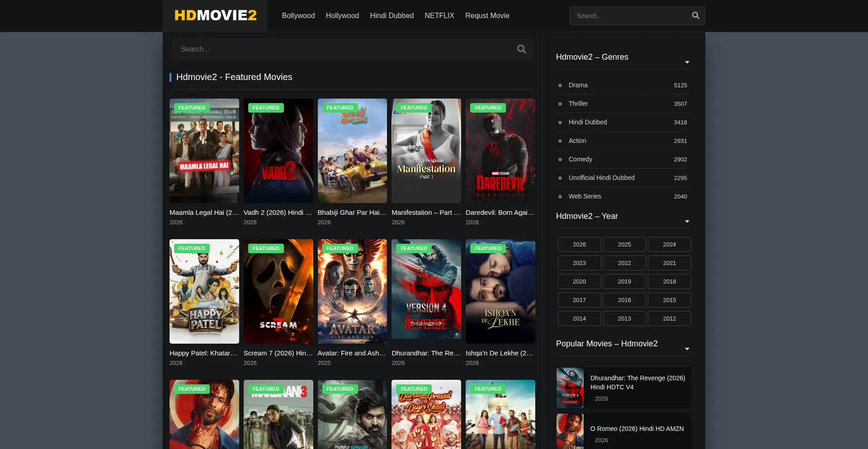Open the Daredevil Born Again poster
Viewport: 868px width, 449px height.
500,151
